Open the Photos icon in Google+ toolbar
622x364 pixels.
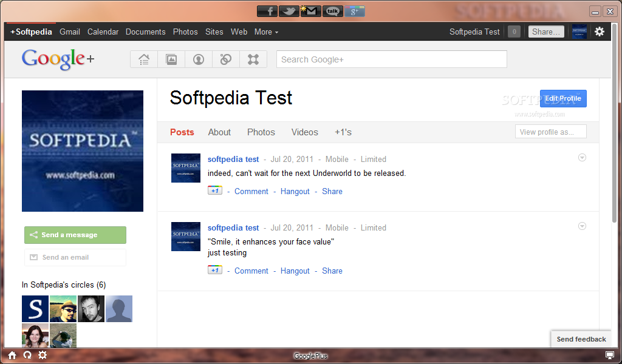click(171, 59)
